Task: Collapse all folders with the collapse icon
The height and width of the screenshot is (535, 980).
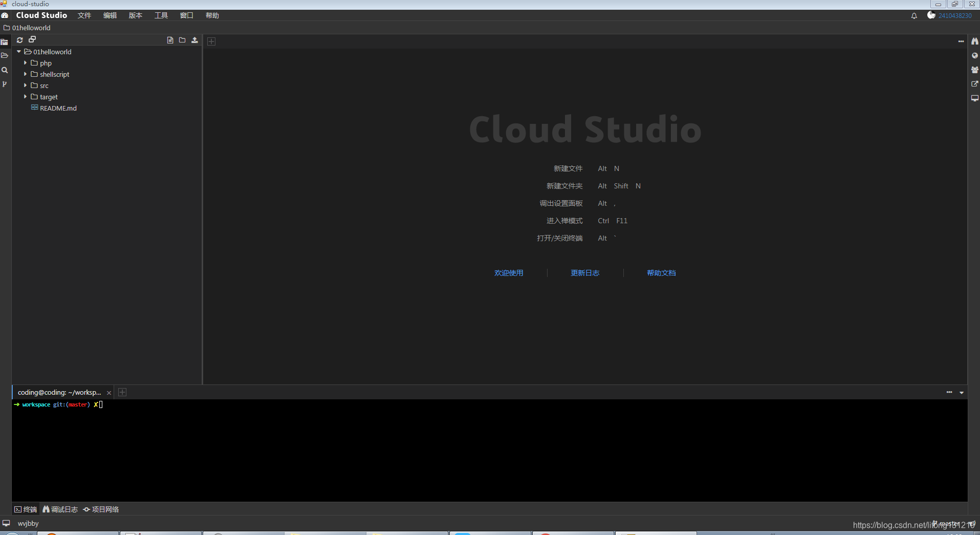Action: point(32,39)
